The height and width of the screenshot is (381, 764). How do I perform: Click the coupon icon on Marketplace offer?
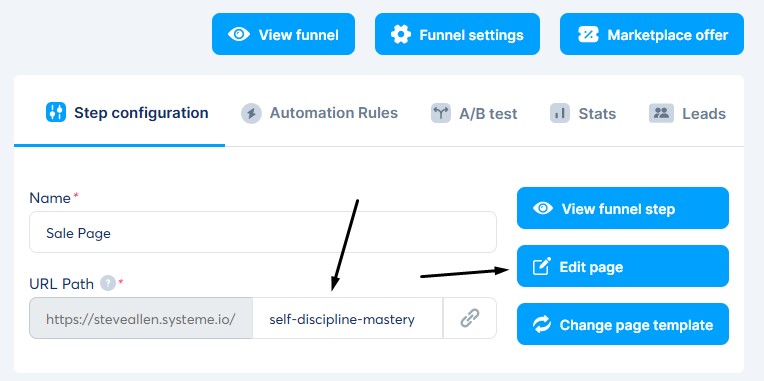[588, 35]
